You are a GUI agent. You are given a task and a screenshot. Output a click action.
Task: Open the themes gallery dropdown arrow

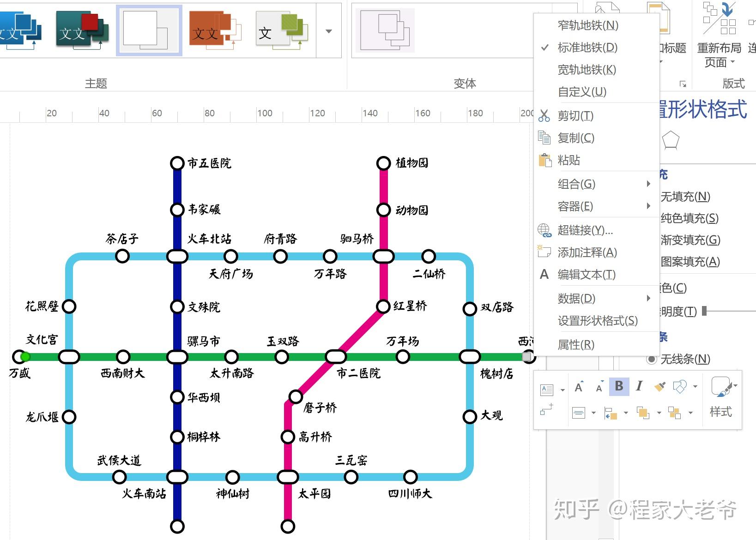click(x=328, y=31)
